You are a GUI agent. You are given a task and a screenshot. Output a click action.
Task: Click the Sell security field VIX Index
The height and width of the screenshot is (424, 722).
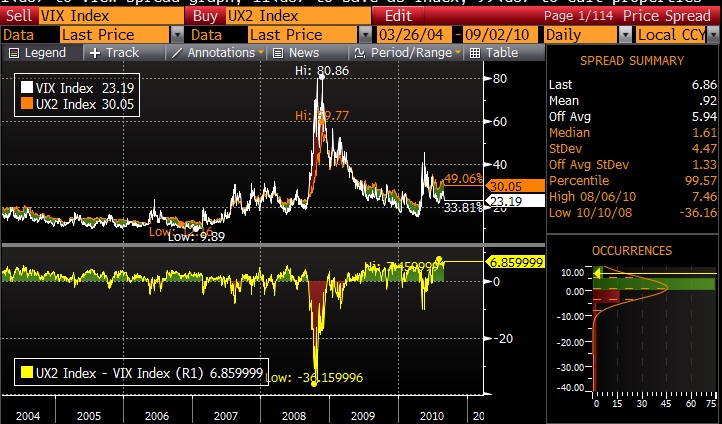pos(111,16)
